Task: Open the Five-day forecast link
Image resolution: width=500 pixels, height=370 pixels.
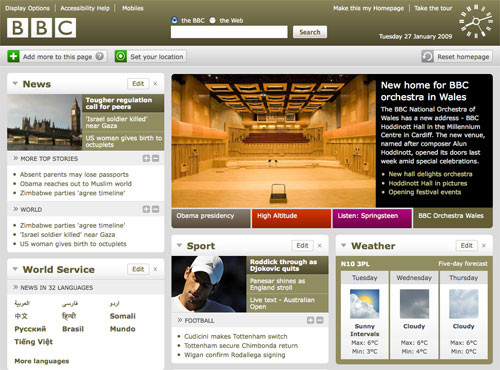Action: click(x=463, y=264)
